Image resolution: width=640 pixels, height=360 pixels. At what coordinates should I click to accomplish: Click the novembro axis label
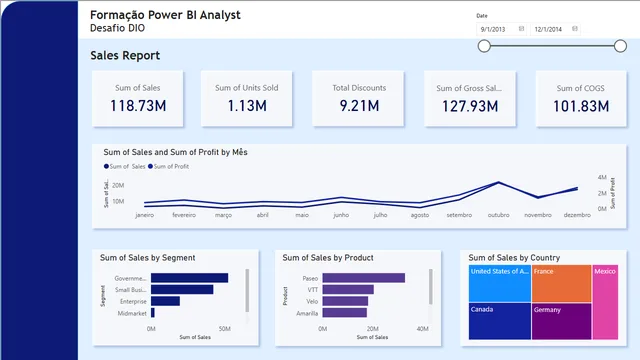coord(538,215)
